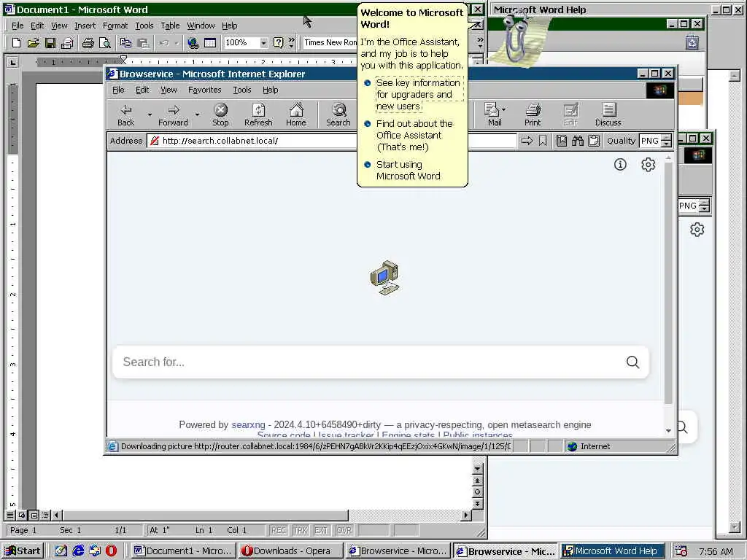Switch to Print Layout view in Word
The width and height of the screenshot is (747, 560).
[x=34, y=516]
